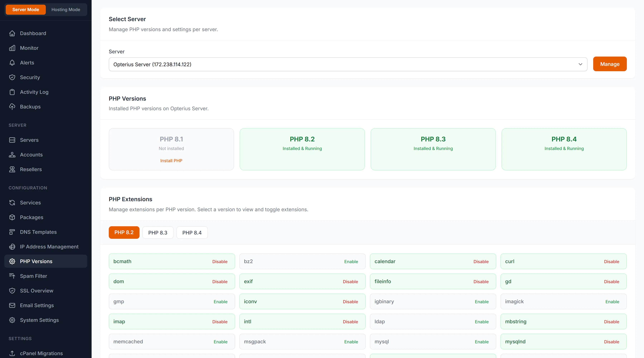Disable the fileinfo extension

481,281
